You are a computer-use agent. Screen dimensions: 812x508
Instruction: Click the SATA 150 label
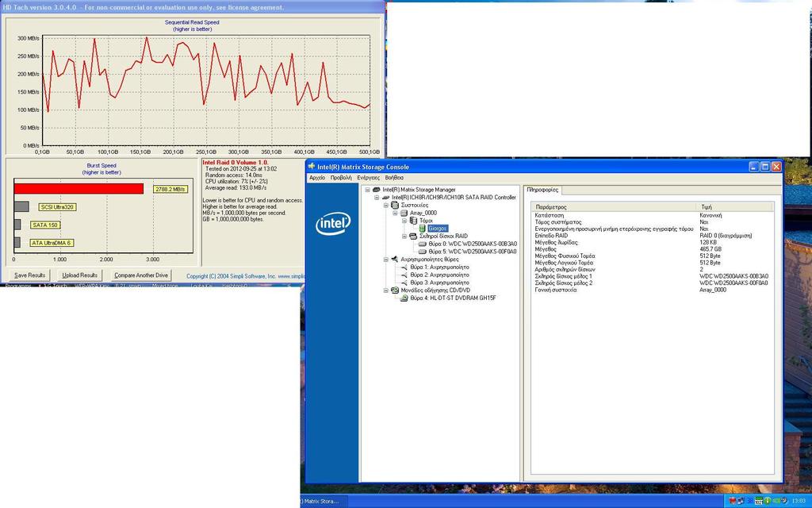click(45, 225)
